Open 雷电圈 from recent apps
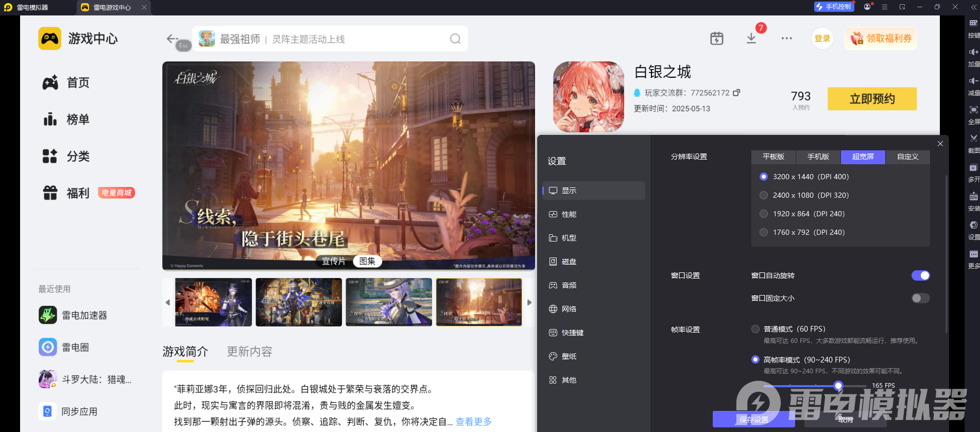Viewport: 980px width, 432px height. click(x=64, y=347)
